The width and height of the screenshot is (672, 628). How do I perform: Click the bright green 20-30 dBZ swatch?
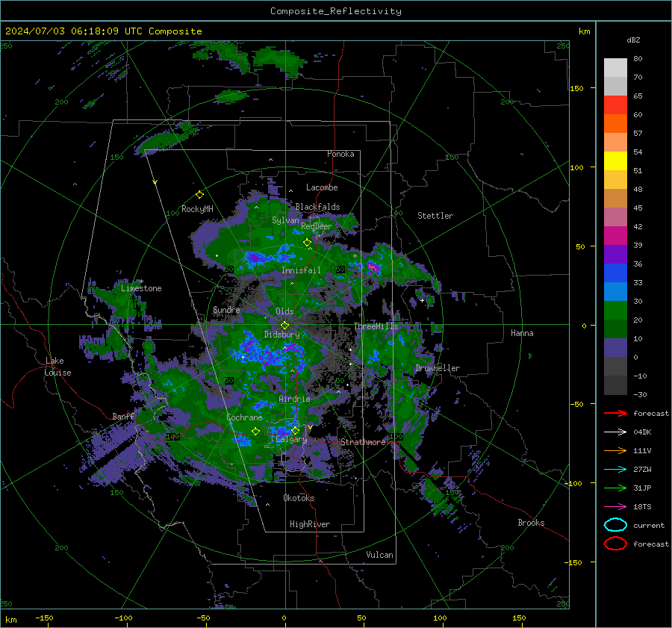(615, 311)
